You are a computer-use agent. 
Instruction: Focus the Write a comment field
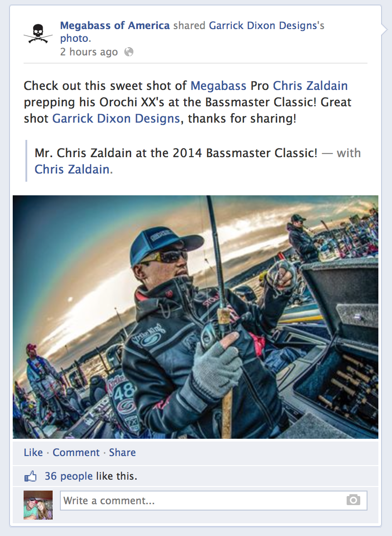pyautogui.click(x=213, y=501)
